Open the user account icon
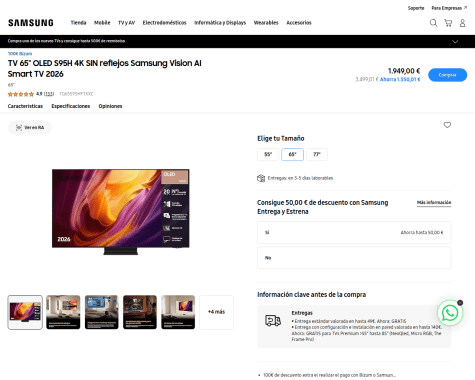The height and width of the screenshot is (380, 475). coord(462,23)
